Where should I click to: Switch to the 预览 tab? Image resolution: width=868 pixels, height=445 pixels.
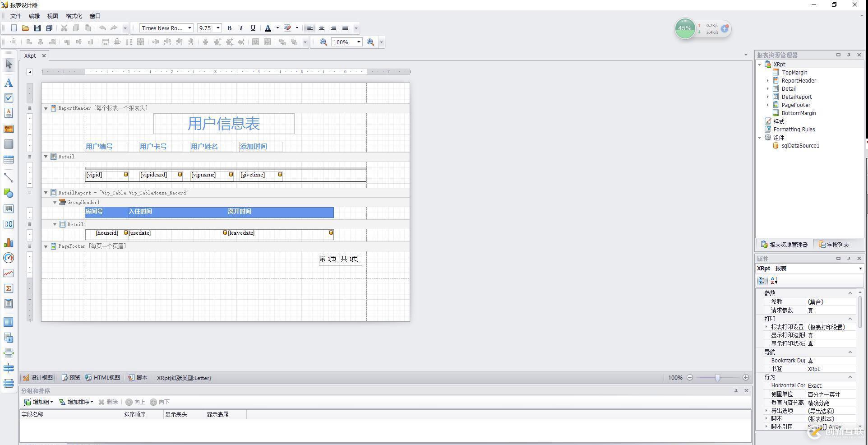[x=71, y=378]
